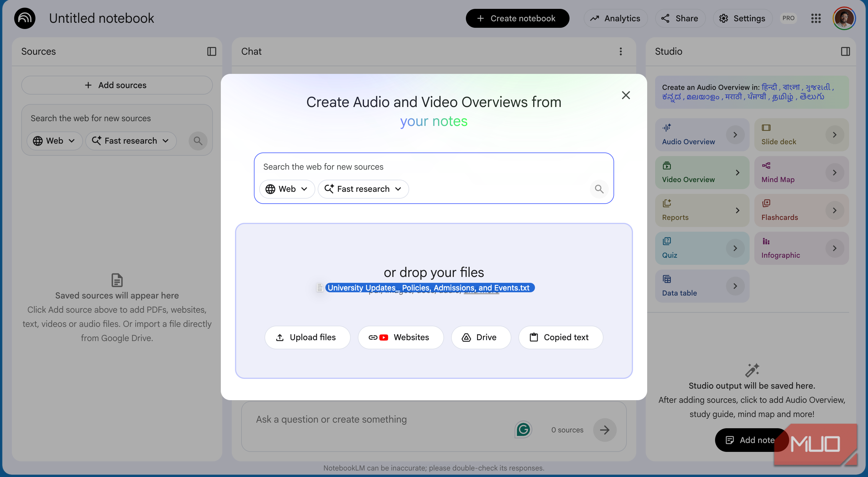
Task: Open Web dropdown in dialog
Action: click(x=287, y=189)
